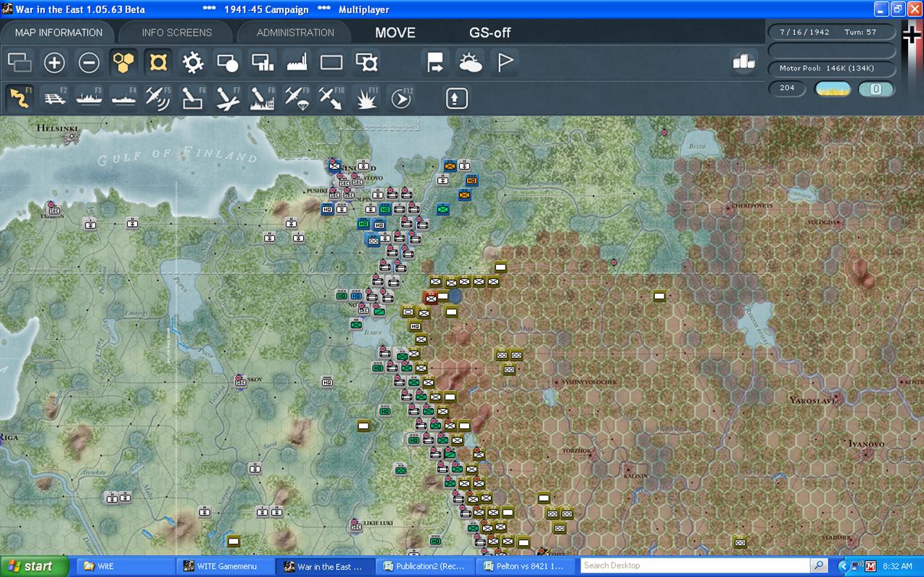The image size is (924, 577).
Task: Click the plain pennant flag icon
Action: 505,63
